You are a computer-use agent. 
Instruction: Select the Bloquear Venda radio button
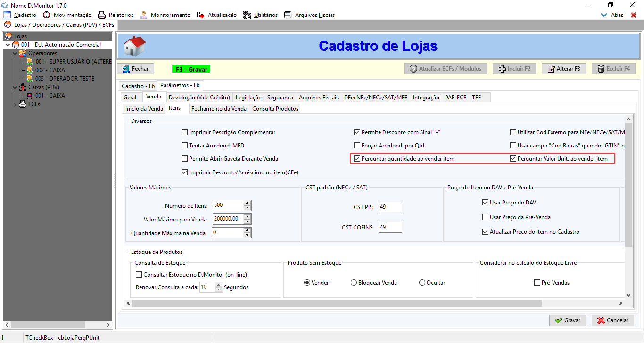tap(354, 283)
